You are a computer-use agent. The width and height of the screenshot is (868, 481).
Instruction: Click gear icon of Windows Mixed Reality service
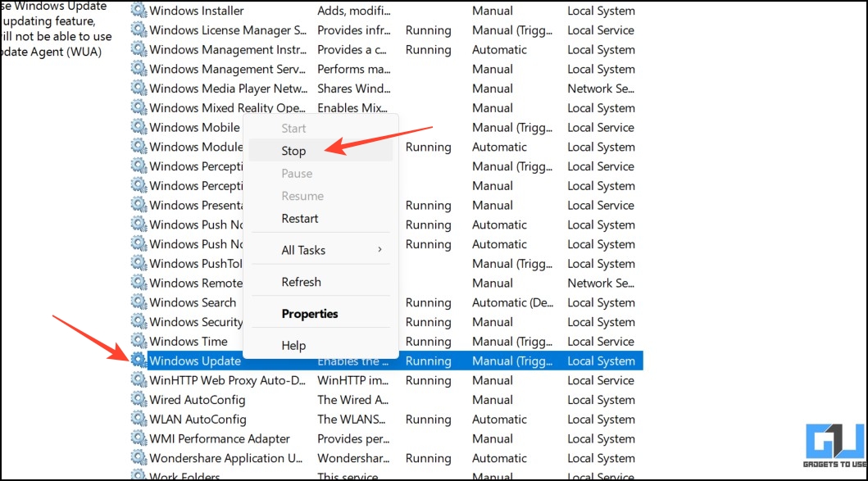point(139,107)
